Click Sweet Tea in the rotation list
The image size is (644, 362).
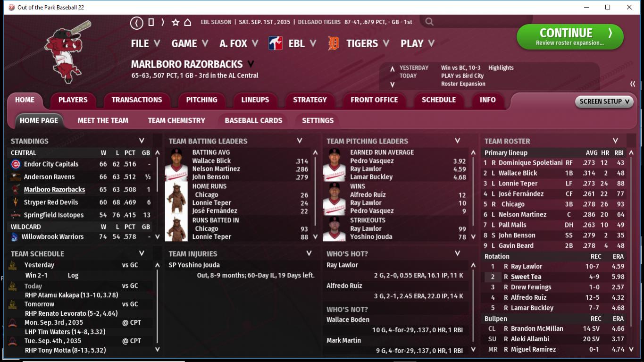coord(526,277)
